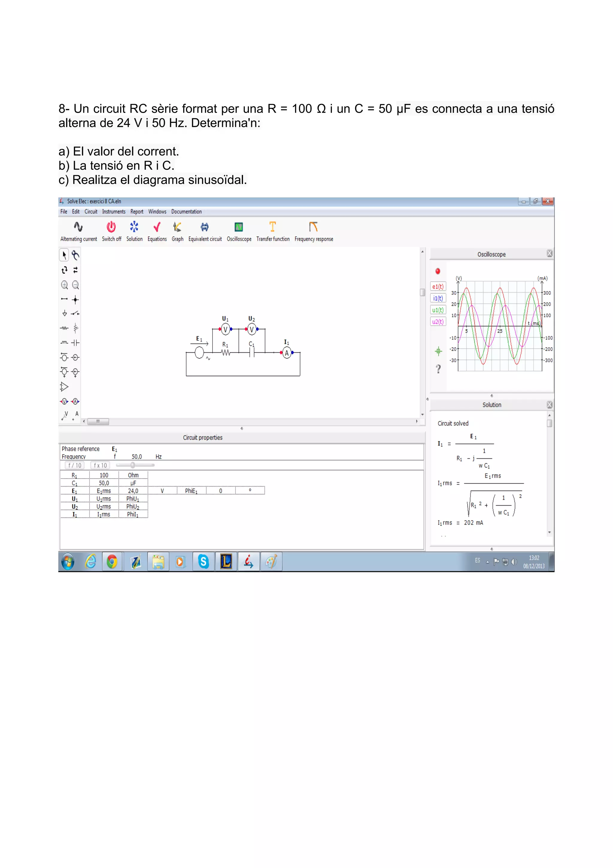Open the Oscilloscope from toolbar
This screenshot has height=868, width=613.
tap(239, 231)
